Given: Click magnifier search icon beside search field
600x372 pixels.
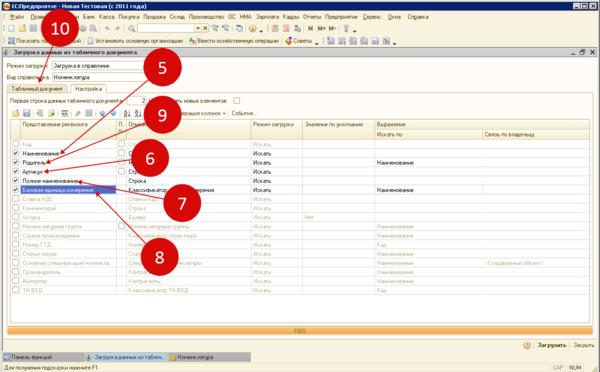Looking at the screenshot, I should (132, 29).
